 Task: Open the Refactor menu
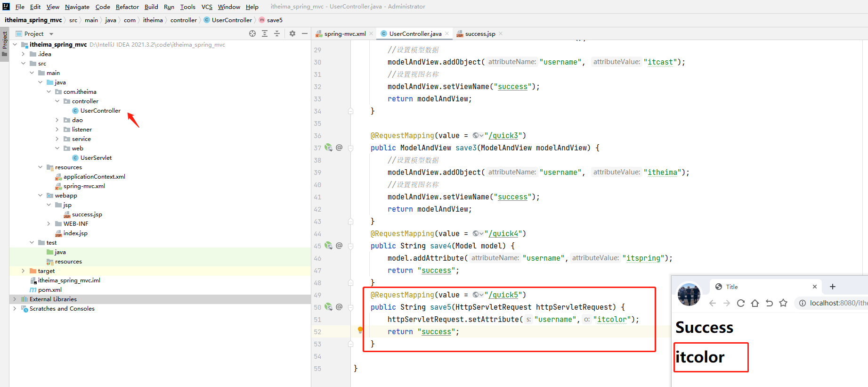coord(127,7)
